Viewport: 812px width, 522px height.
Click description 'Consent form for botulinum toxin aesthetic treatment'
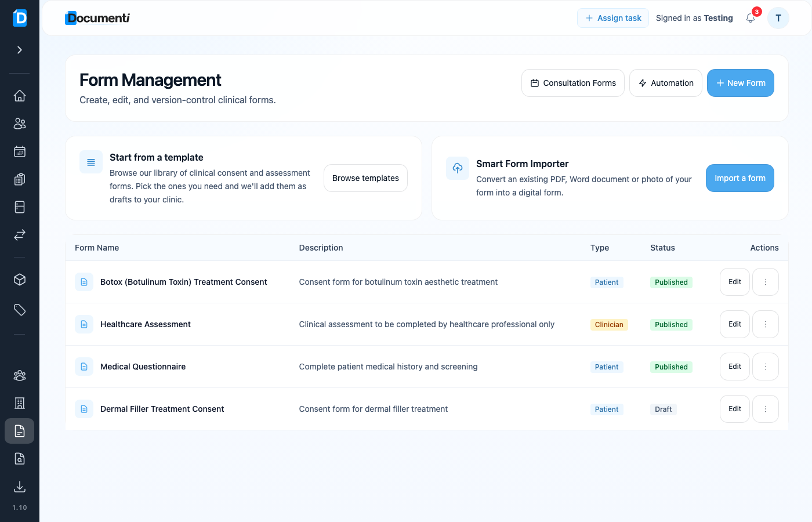tap(398, 282)
